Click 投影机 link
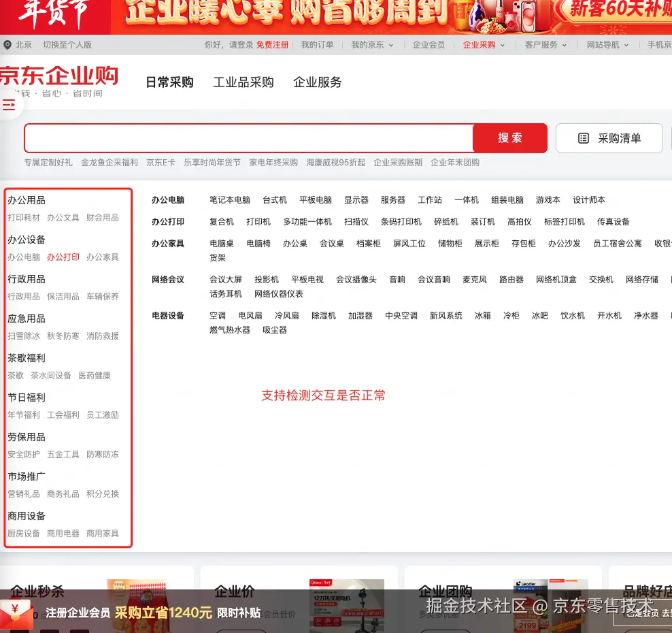This screenshot has height=633, width=672. click(x=266, y=280)
